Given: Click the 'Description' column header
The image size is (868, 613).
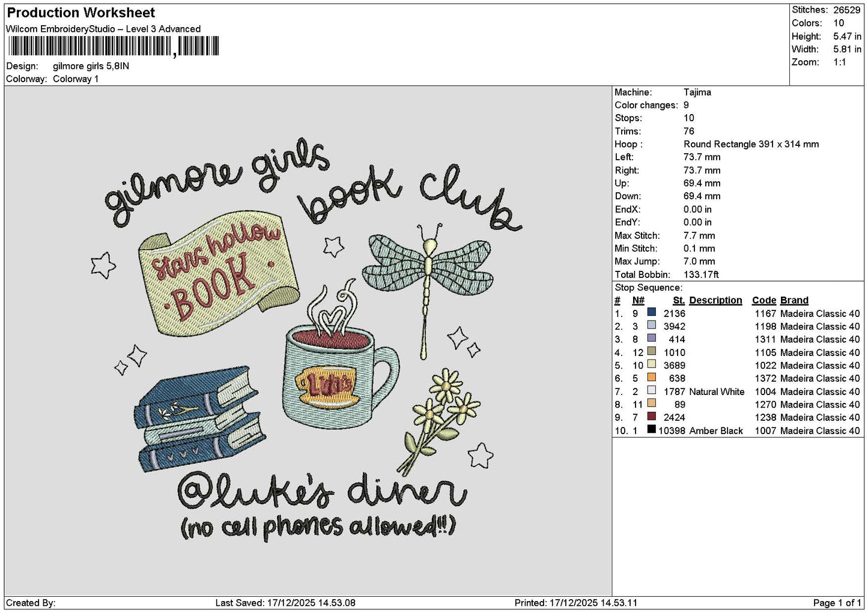Looking at the screenshot, I should [x=715, y=300].
